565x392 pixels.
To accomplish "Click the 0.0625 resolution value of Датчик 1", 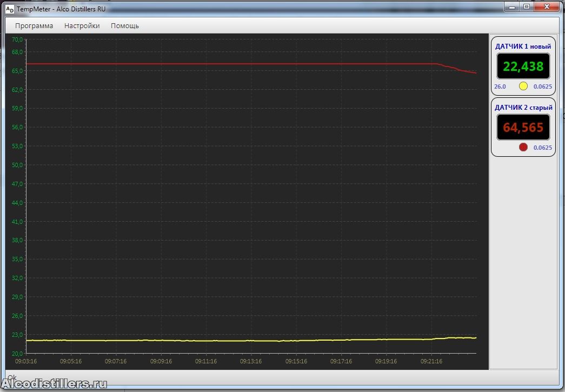I will tap(542, 87).
